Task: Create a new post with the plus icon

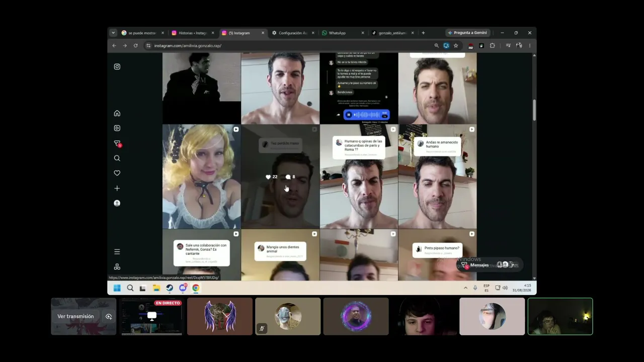Action: [117, 188]
